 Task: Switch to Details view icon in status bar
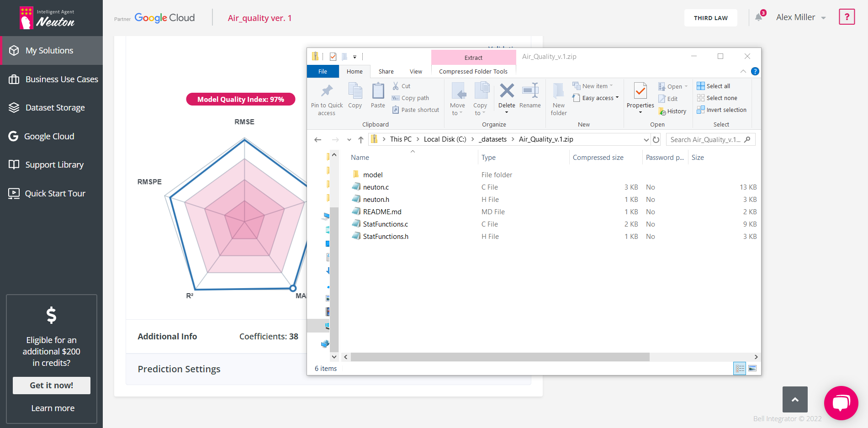point(740,368)
